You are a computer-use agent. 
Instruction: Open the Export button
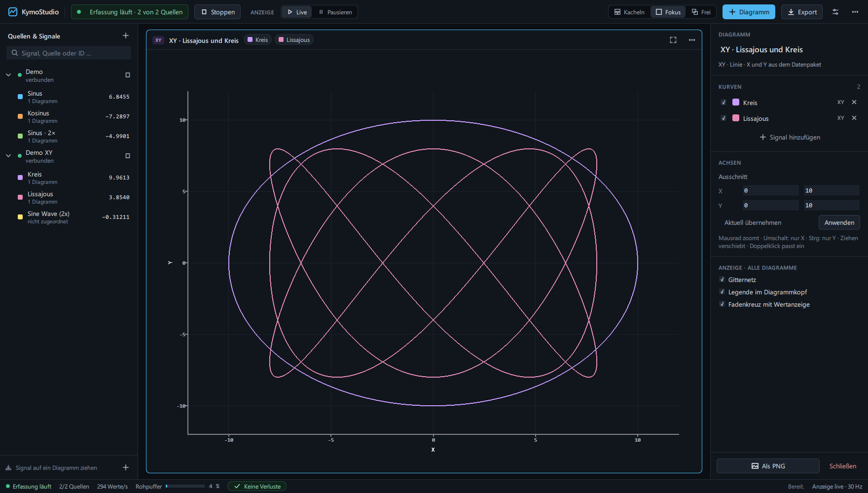[x=802, y=12]
